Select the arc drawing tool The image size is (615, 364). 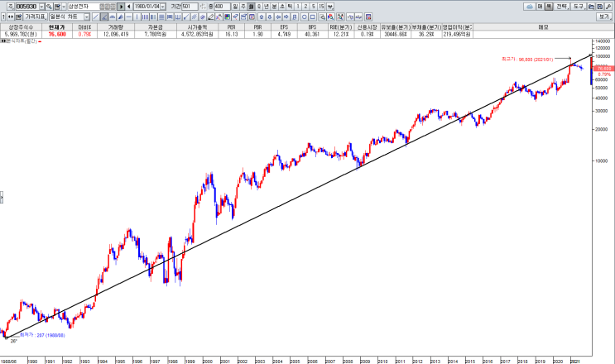tap(113, 17)
